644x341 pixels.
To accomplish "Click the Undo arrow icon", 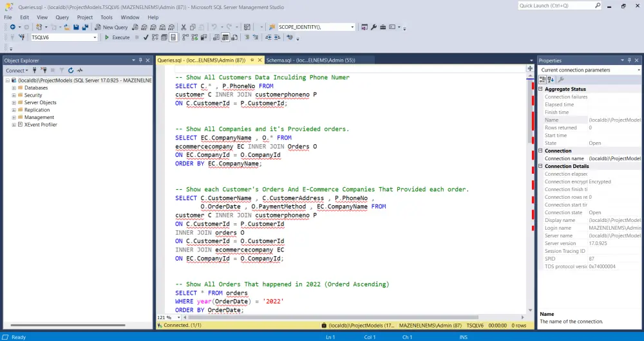I will pyautogui.click(x=214, y=28).
